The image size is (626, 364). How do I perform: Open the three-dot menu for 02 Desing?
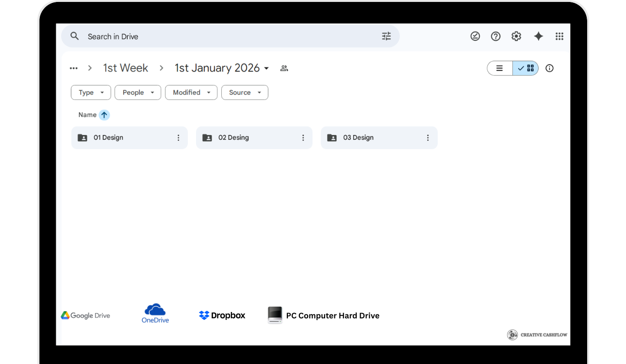click(303, 137)
